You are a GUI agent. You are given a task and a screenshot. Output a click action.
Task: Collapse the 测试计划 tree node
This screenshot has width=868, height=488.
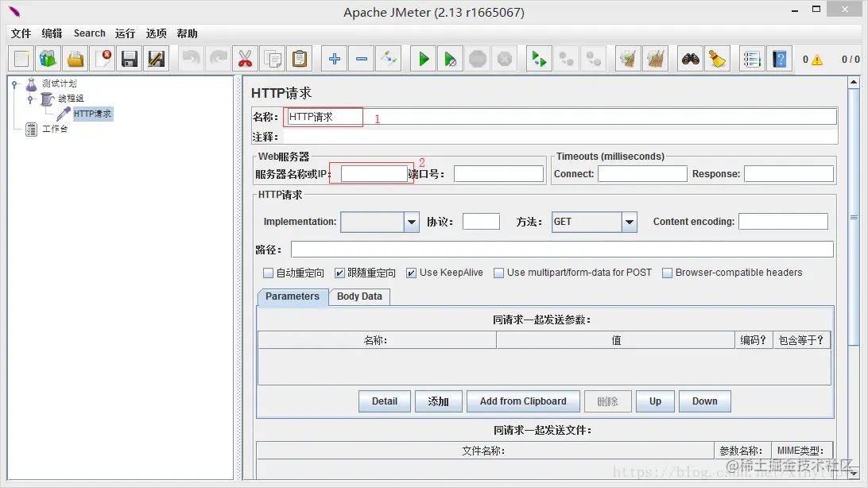coord(15,84)
